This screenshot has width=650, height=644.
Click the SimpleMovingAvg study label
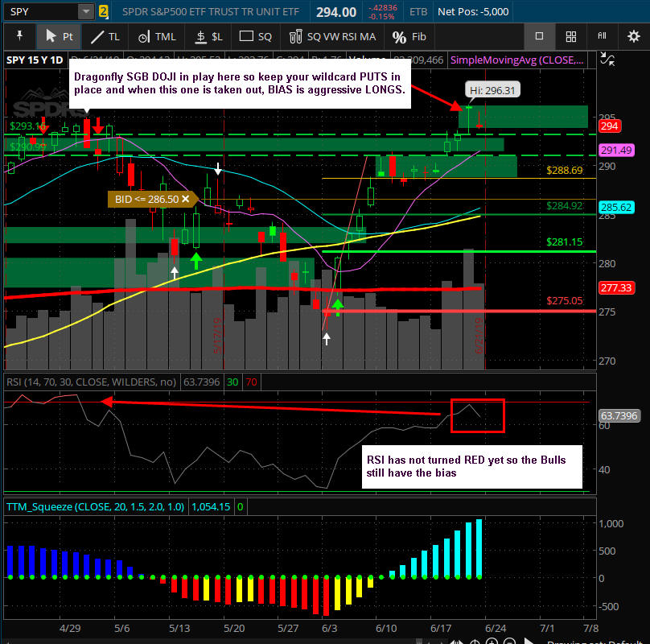(x=519, y=60)
